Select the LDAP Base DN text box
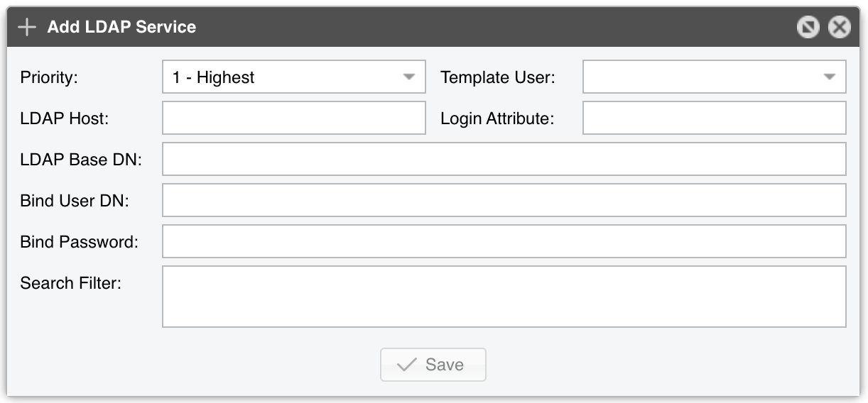Viewport: 868px width, 403px height. click(x=504, y=160)
